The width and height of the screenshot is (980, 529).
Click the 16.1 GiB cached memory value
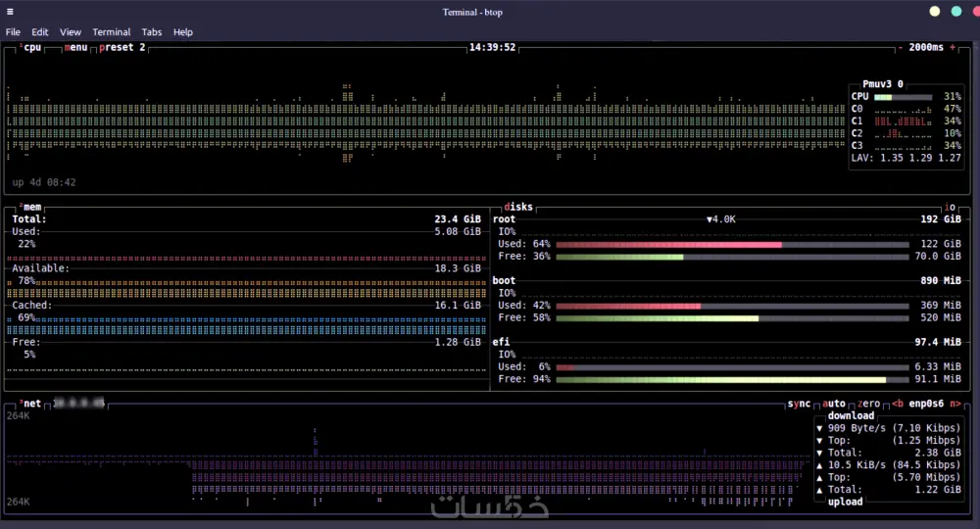[458, 306]
